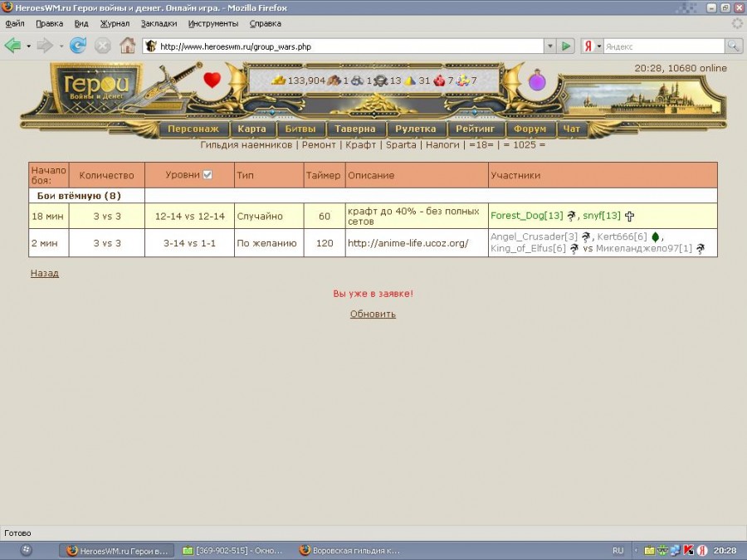Image resolution: width=747 pixels, height=560 pixels.
Task: Click the green Go arrow beside address bar
Action: 566,46
